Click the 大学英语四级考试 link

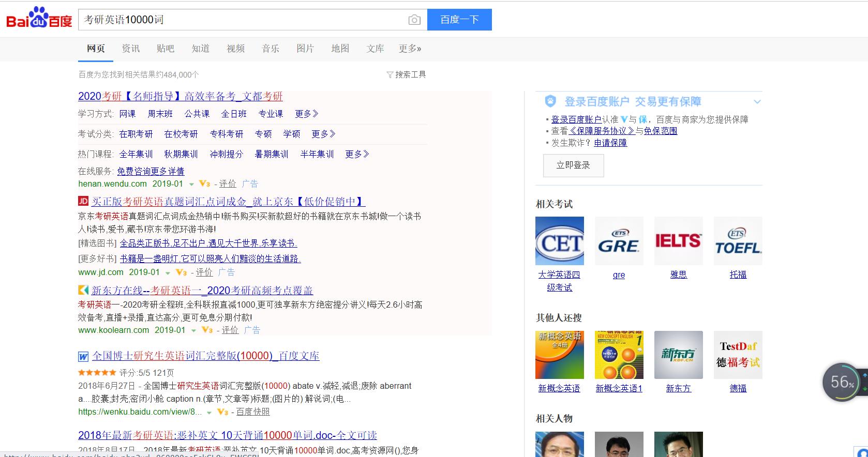[x=560, y=281]
